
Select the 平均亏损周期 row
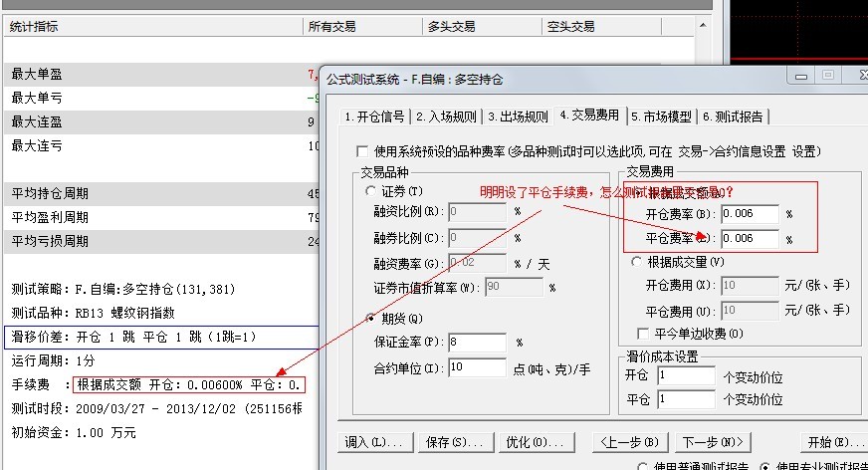click(161, 241)
